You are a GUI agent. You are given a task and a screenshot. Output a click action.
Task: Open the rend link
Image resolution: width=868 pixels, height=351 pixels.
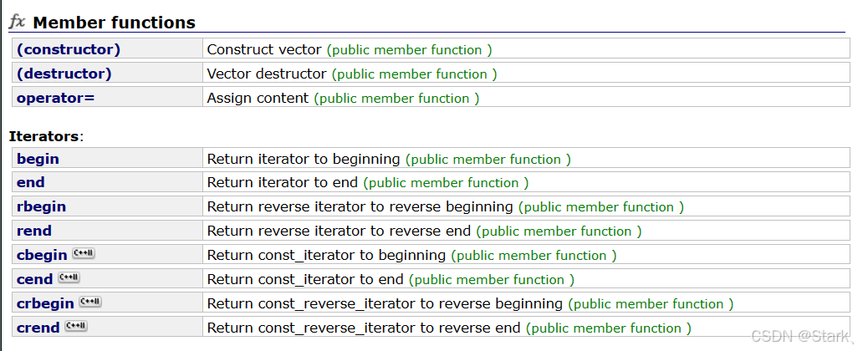[x=33, y=231]
